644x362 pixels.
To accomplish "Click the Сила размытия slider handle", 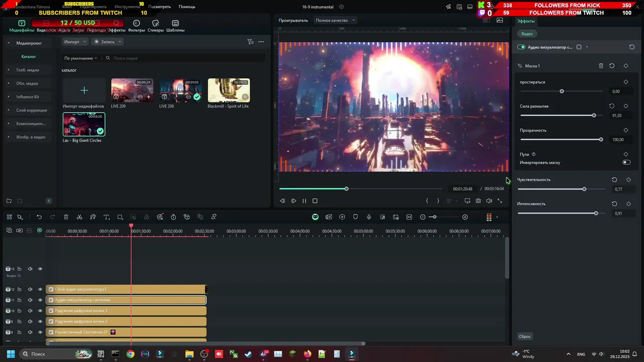I will click(x=594, y=116).
